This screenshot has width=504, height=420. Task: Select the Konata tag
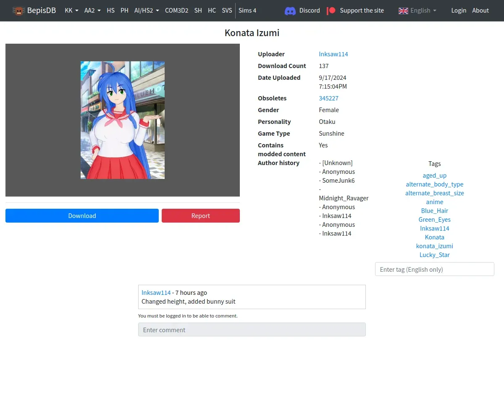click(x=435, y=237)
